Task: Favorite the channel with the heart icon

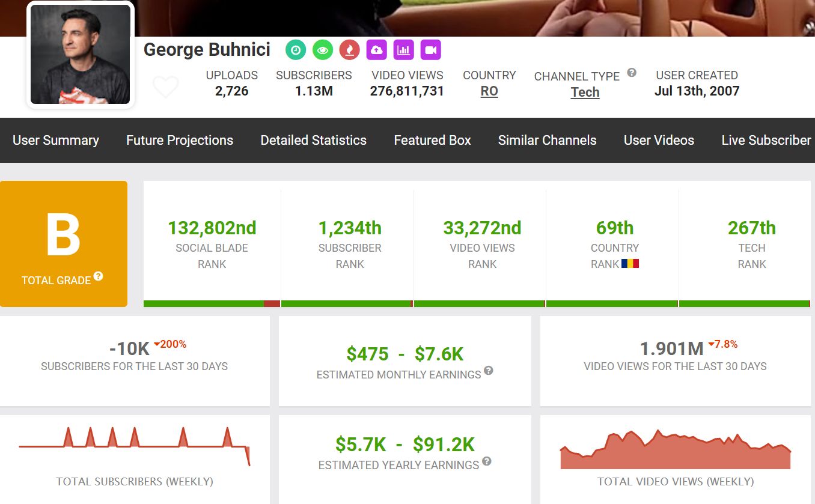Action: coord(165,88)
